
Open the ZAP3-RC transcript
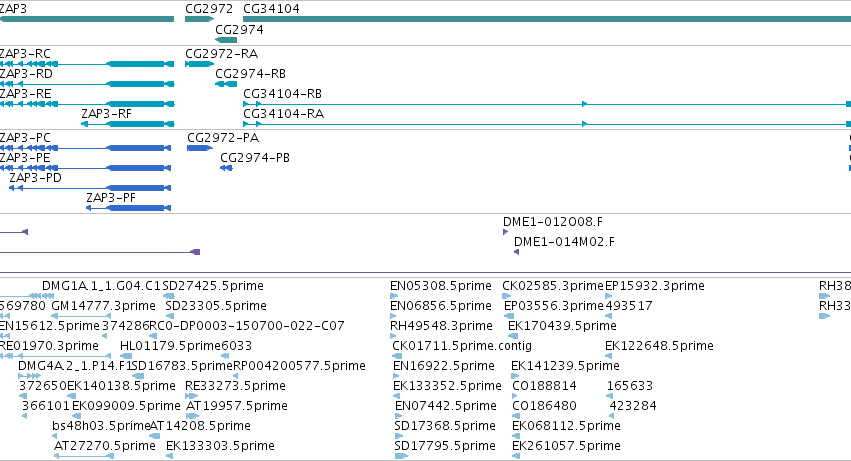(x=87, y=64)
